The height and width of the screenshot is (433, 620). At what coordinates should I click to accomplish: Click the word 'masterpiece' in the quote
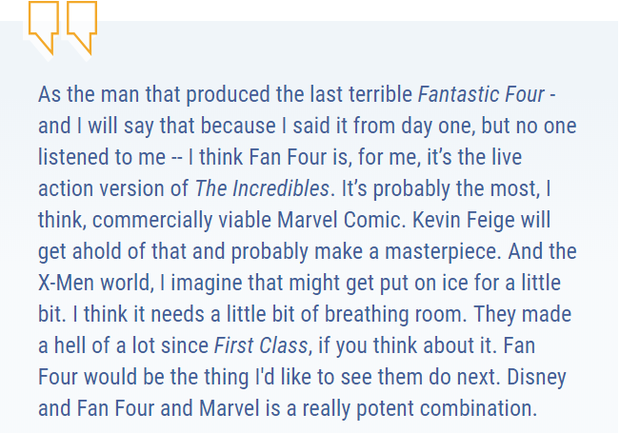(x=440, y=252)
